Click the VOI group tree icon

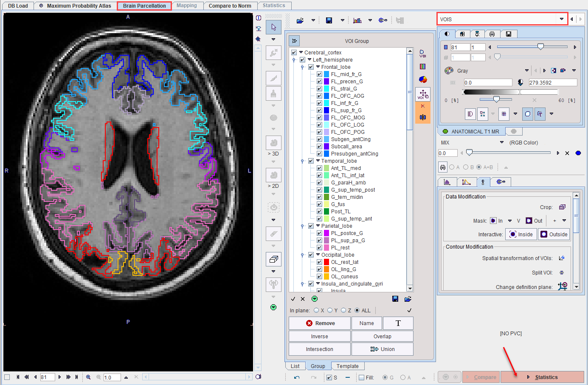295,41
